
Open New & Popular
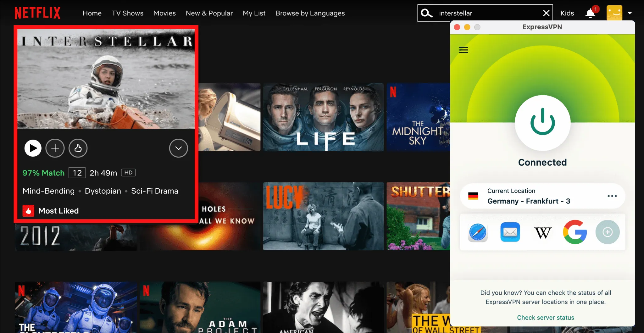coord(209,13)
